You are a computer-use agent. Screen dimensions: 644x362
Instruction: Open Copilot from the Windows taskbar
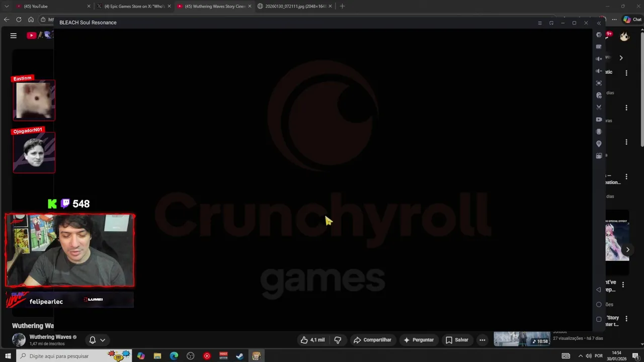(x=141, y=356)
